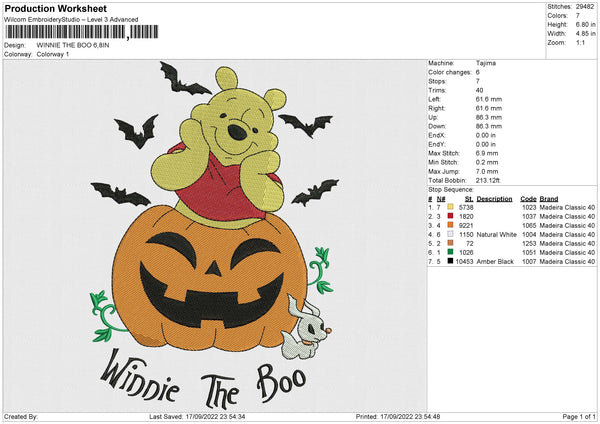
Task: Click thread code '1023' in stop 1
Action: click(529, 207)
